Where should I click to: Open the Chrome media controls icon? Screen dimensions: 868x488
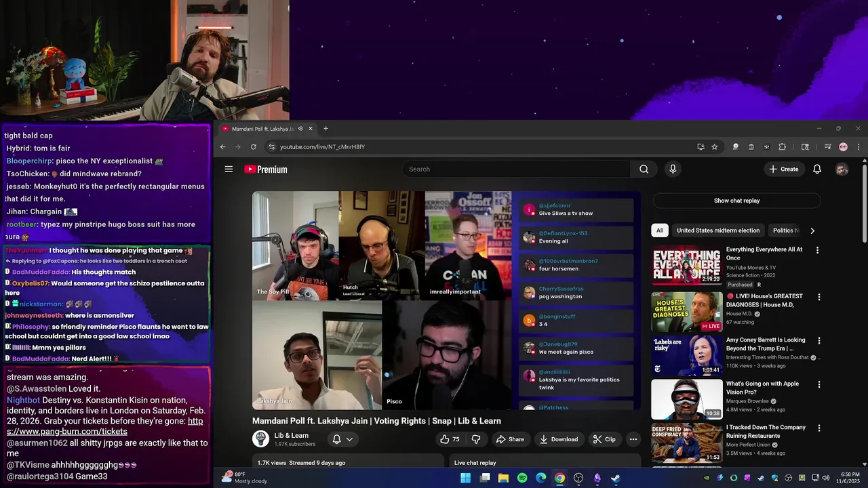tap(828, 147)
